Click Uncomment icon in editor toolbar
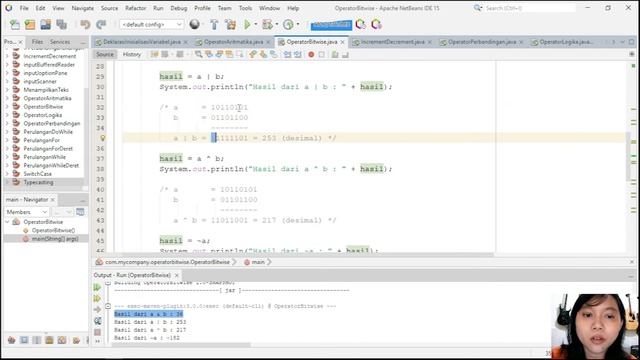The height and width of the screenshot is (360, 640). coord(345,54)
